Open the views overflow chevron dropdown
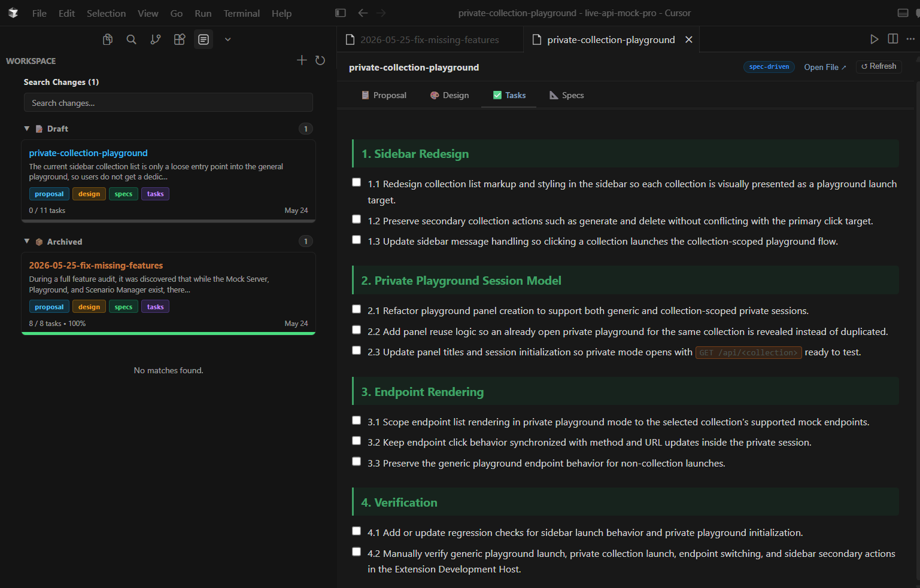 [x=227, y=39]
